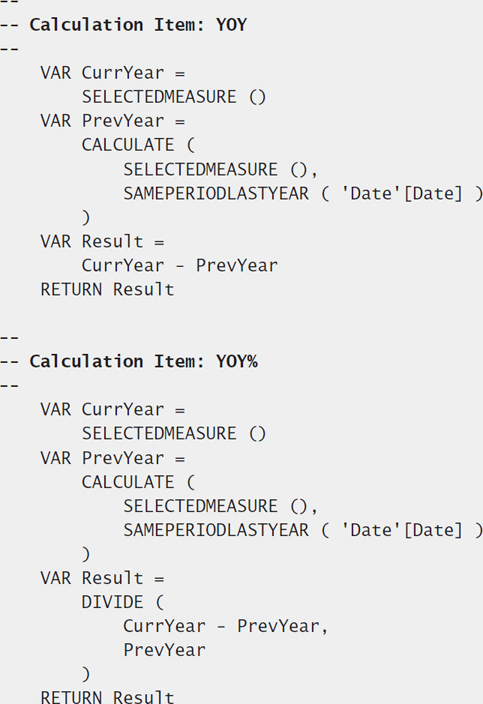Click the first 'CALCULATE (' line
This screenshot has width=483, height=704.
[x=139, y=145]
